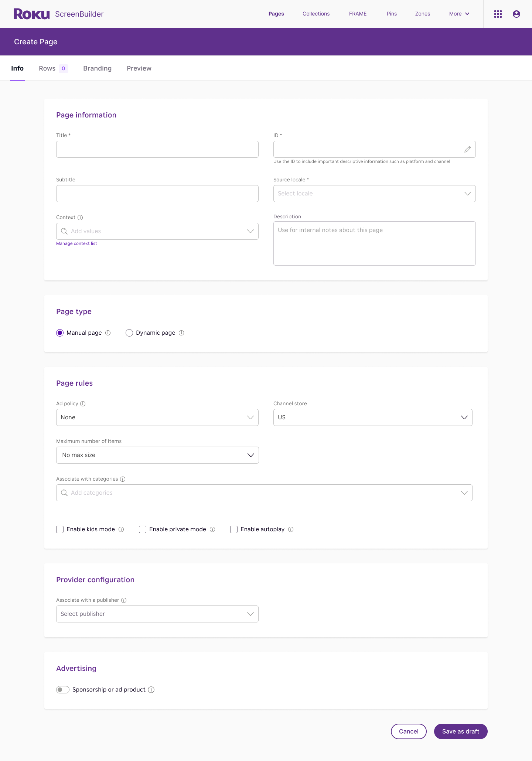This screenshot has height=761, width=532.
Task: Click the Roku logo
Action: [31, 14]
